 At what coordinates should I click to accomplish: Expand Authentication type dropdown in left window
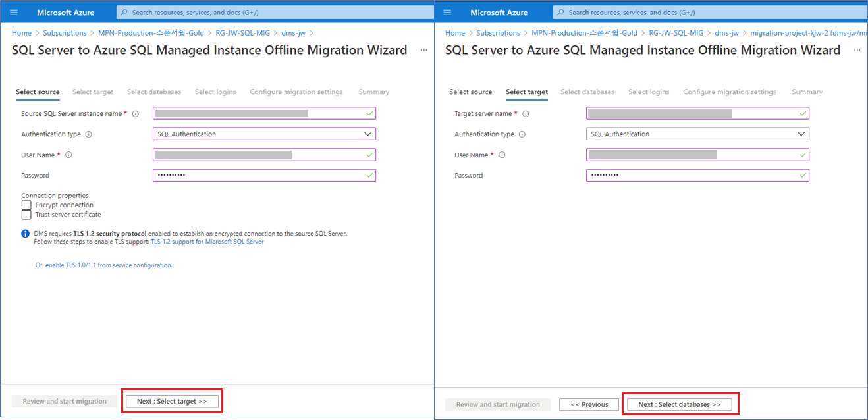pyautogui.click(x=264, y=134)
